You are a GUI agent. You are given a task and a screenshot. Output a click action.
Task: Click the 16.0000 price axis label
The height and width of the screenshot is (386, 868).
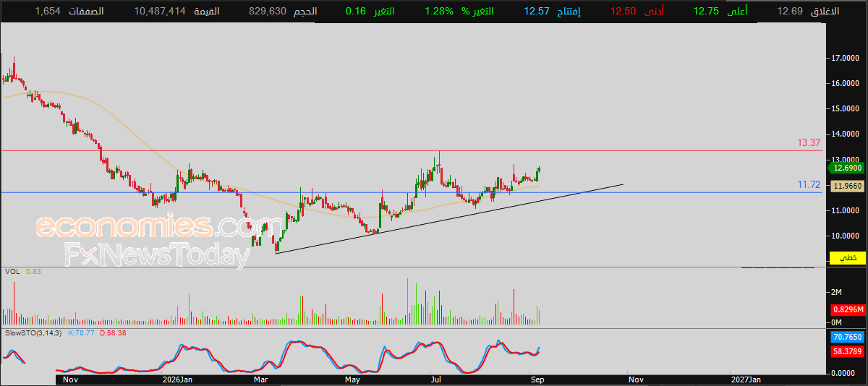point(846,83)
